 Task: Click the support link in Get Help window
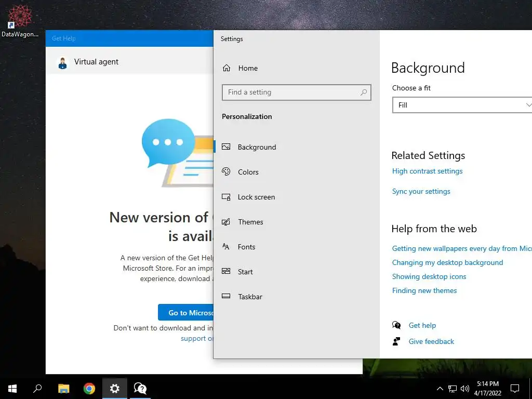pyautogui.click(x=197, y=339)
